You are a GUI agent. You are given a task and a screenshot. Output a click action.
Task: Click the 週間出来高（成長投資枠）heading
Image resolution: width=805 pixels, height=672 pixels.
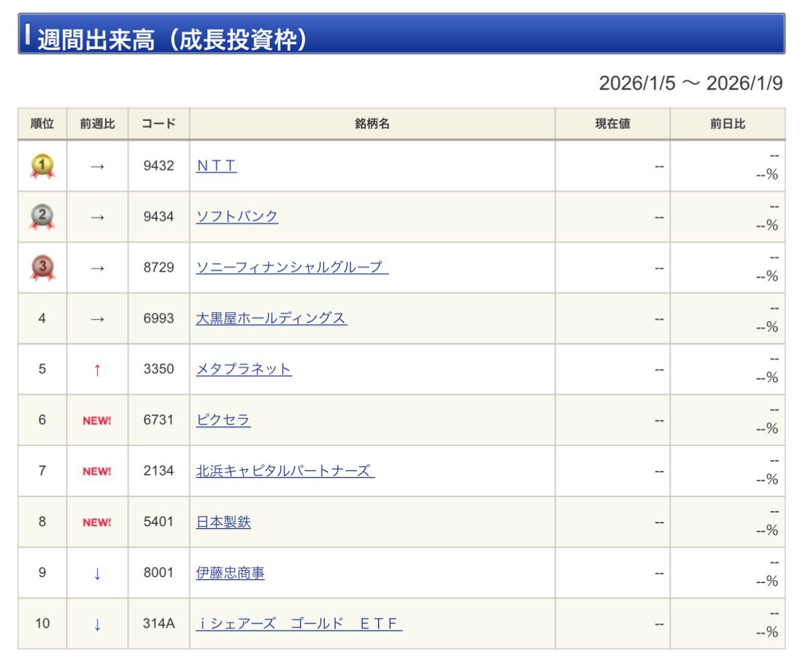[x=172, y=39]
